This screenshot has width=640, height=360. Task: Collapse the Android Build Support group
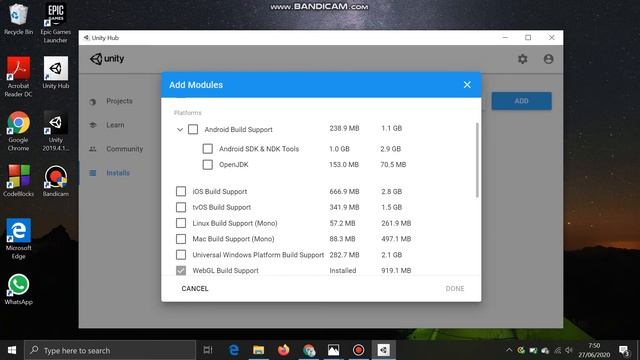180,129
